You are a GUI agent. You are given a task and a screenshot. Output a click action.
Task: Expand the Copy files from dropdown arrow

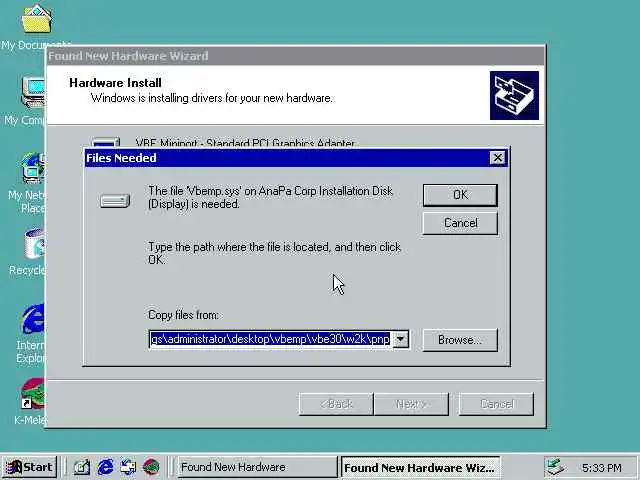(401, 339)
